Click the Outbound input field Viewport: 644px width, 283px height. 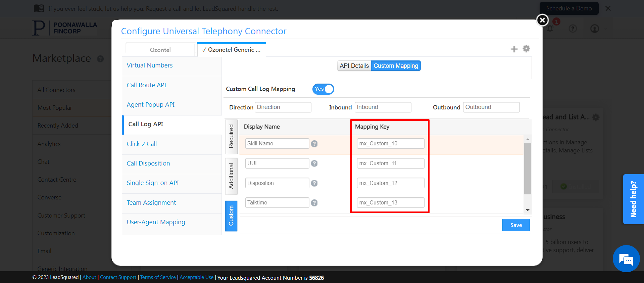pos(491,107)
